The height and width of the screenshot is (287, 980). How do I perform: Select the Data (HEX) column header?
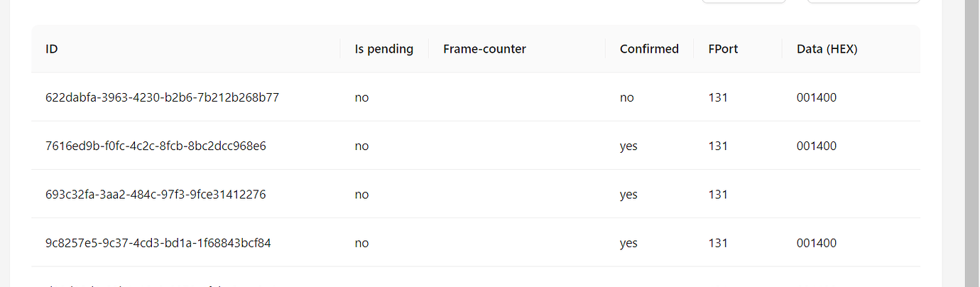coord(827,49)
